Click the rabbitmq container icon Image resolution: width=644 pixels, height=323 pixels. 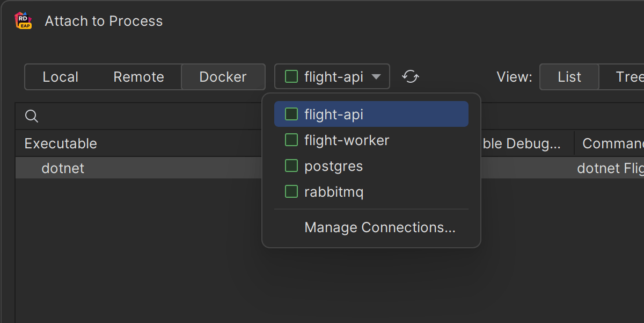291,192
